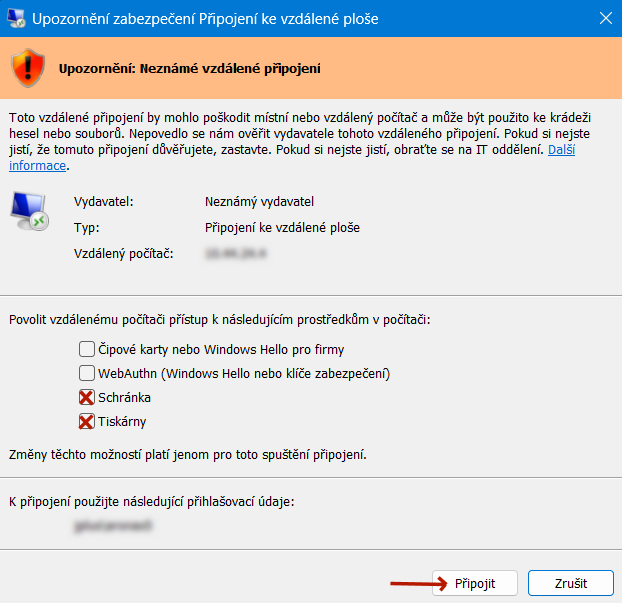622x603 pixels.
Task: Toggle the Schránka checkbox
Action: coord(86,397)
